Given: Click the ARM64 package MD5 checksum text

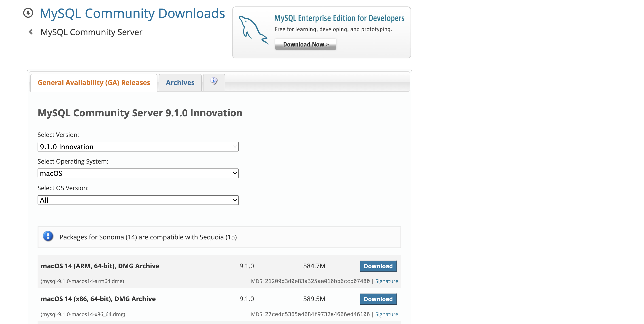Looking at the screenshot, I should point(317,281).
